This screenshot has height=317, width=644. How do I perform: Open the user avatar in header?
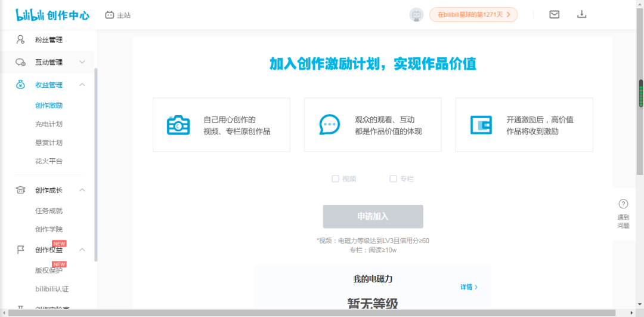[x=416, y=15]
